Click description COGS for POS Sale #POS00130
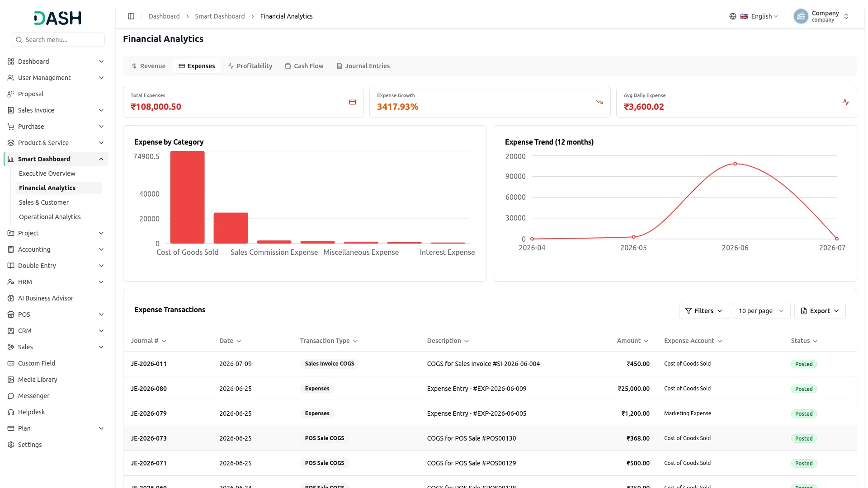 471,438
